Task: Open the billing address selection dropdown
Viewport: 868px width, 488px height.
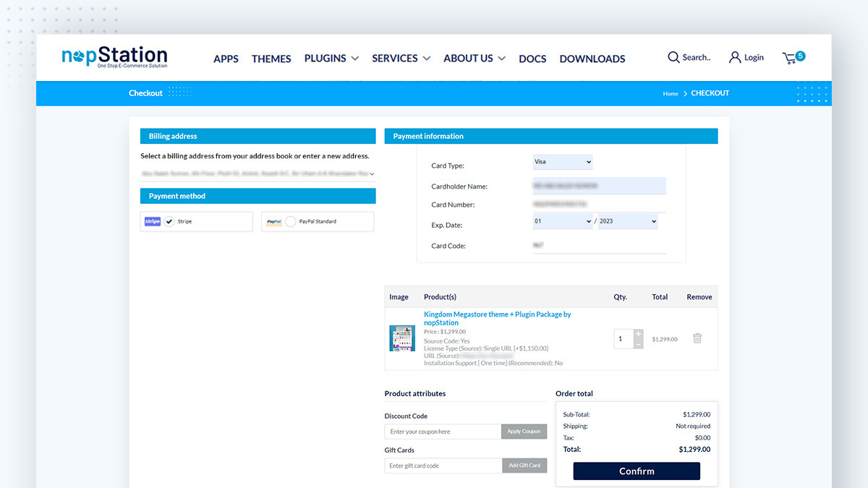Action: pos(258,174)
